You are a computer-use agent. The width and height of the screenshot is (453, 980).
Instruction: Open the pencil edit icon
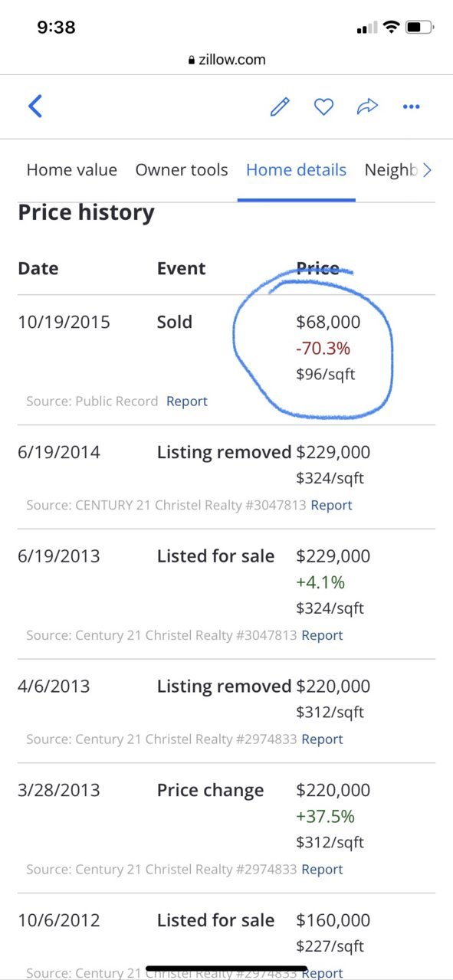[280, 107]
